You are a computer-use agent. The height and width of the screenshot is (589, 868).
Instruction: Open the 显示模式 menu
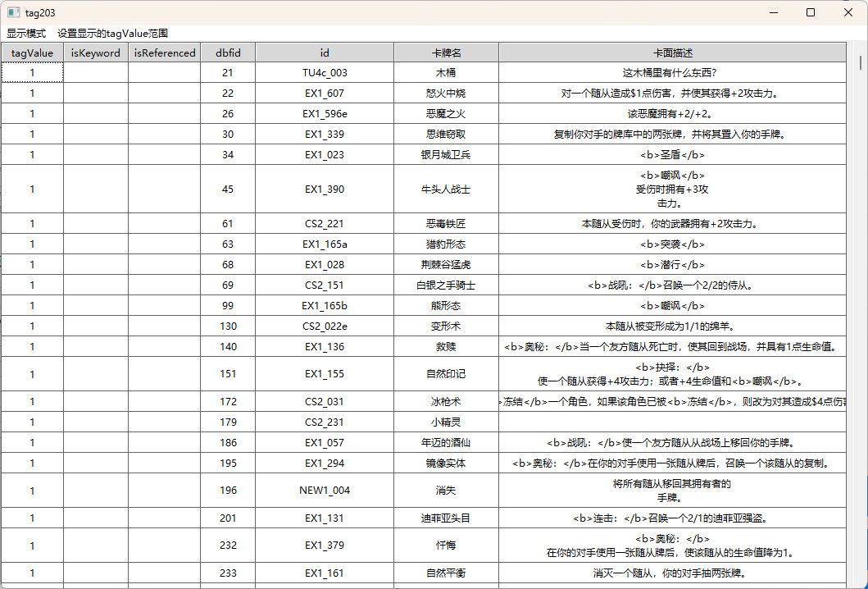point(26,34)
